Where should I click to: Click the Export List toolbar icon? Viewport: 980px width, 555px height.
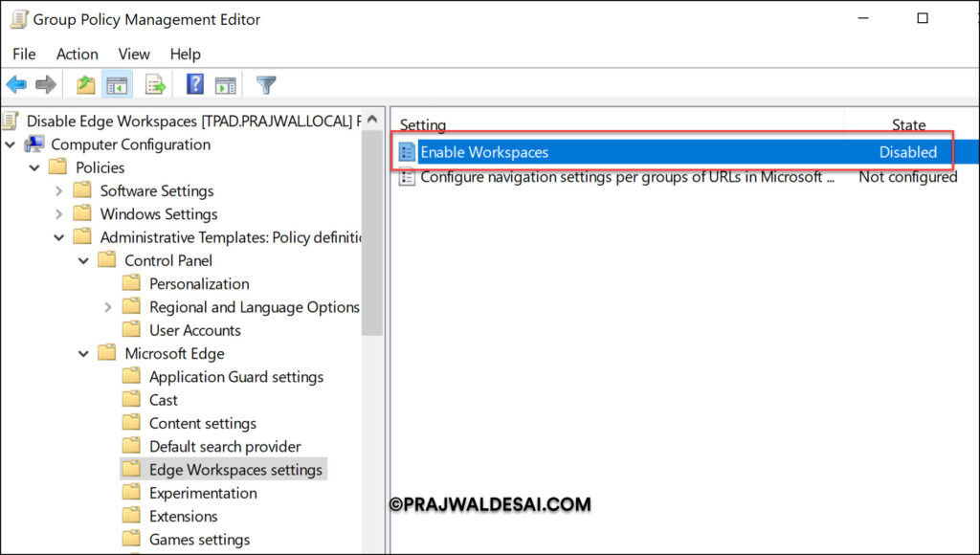pos(155,84)
